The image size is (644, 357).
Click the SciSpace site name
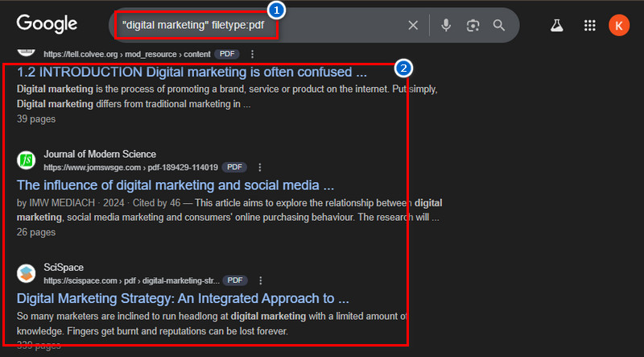(x=64, y=268)
